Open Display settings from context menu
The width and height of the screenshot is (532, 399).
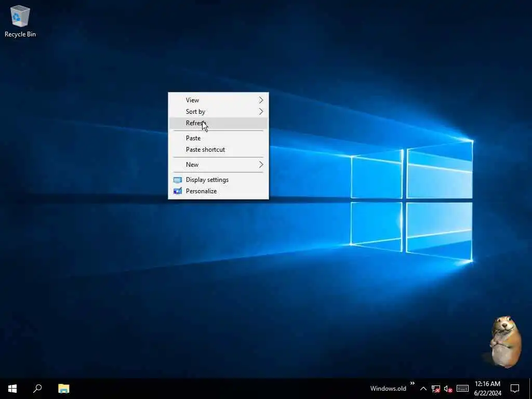tap(218, 180)
